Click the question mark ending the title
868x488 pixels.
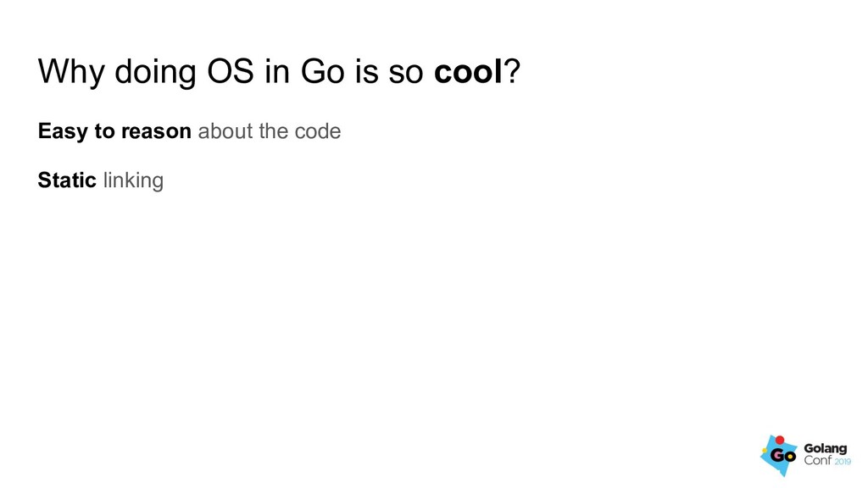click(512, 71)
